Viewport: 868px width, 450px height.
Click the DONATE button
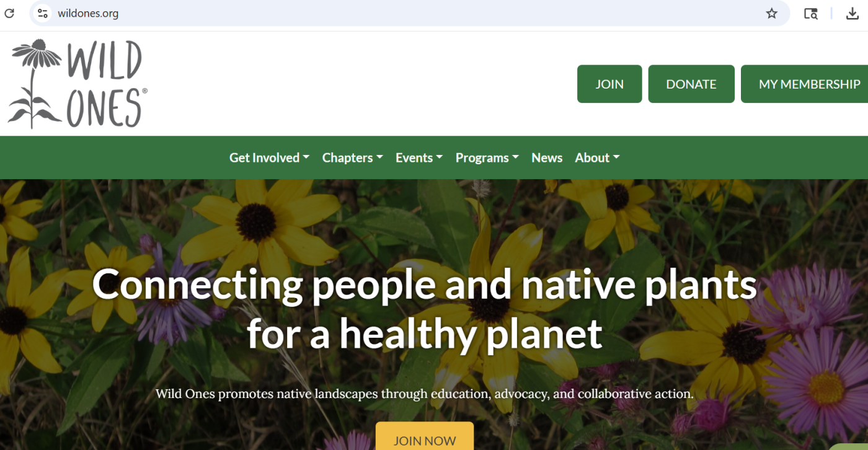[691, 84]
